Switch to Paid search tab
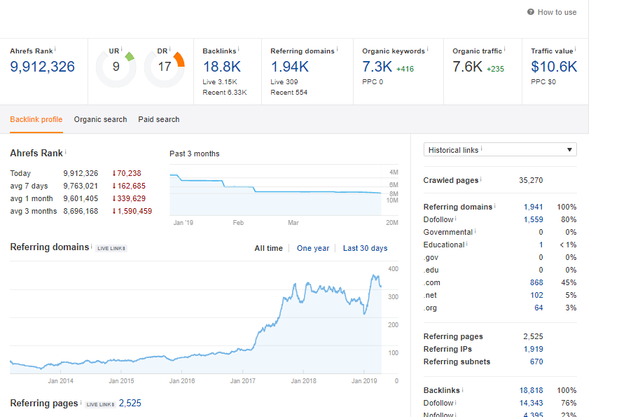640x417 pixels. coord(159,120)
